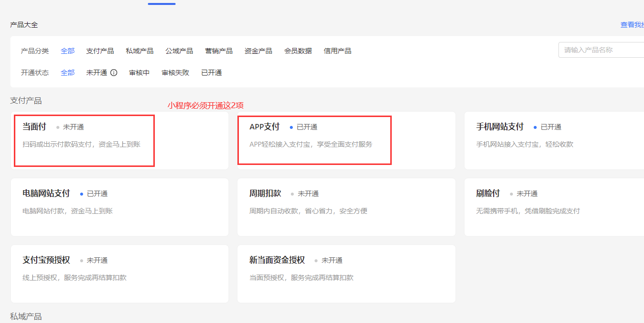
Task: Select the 支付产品 category filter
Action: coord(100,51)
